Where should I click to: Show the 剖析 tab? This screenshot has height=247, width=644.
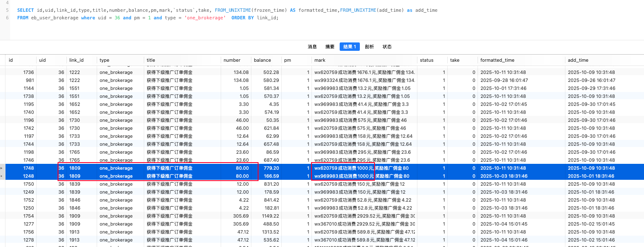tap(370, 47)
